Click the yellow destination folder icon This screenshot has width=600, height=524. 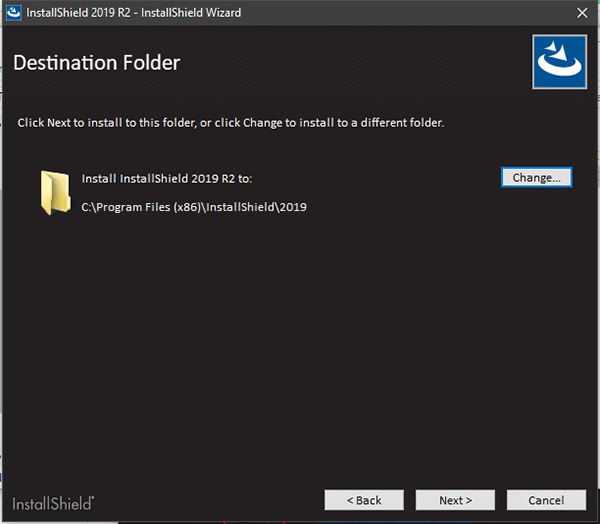coord(55,193)
